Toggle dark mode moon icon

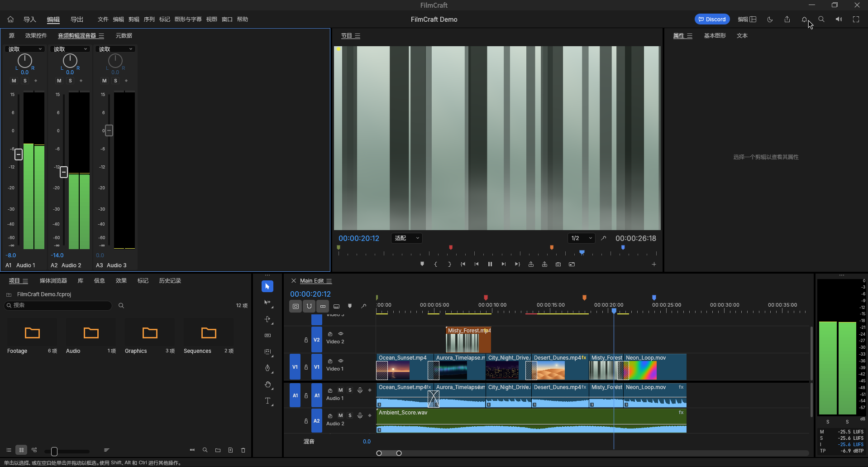770,19
